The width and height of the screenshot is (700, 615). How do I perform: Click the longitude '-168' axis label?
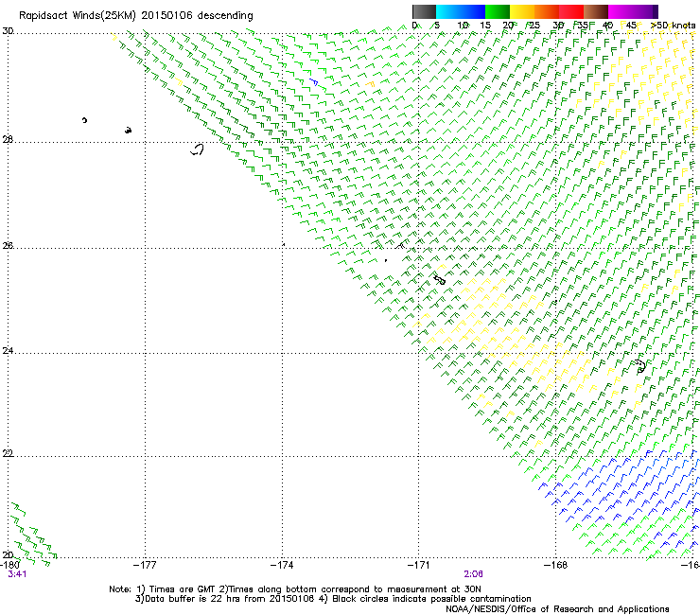[x=556, y=565]
